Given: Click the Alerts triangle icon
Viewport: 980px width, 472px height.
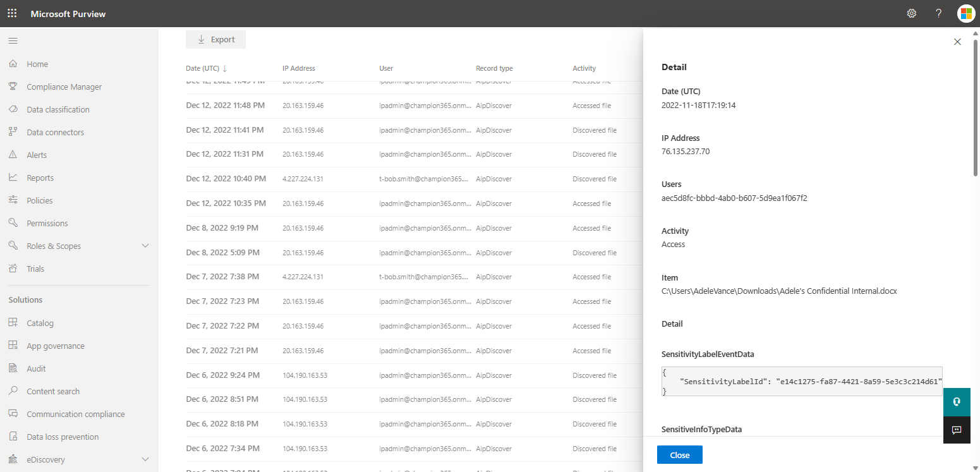Looking at the screenshot, I should click(13, 155).
